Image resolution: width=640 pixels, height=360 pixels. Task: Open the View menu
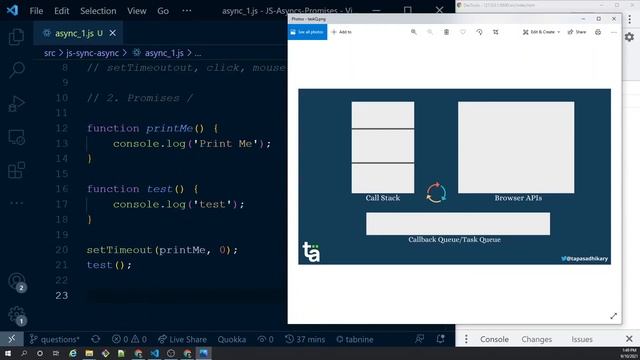(x=136, y=11)
